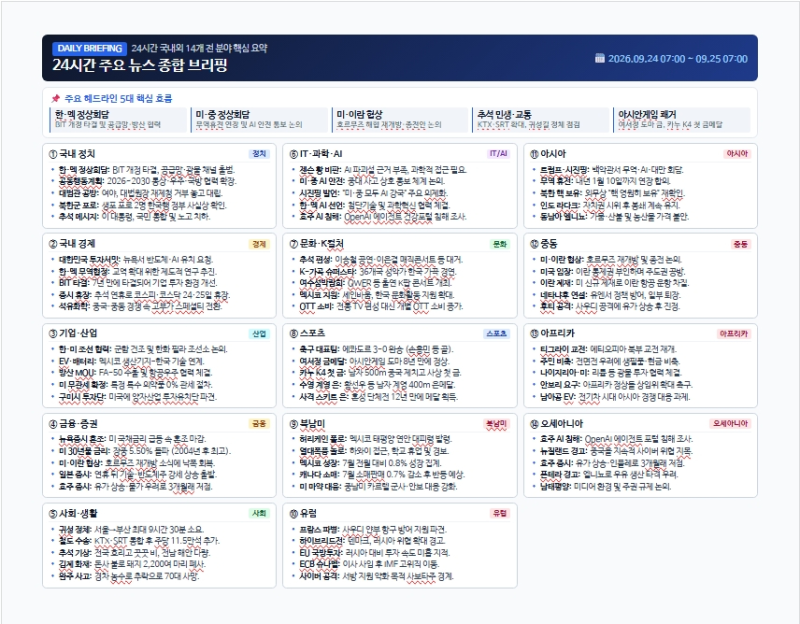Select the ⑧ 스포츠 section heading
The image size is (800, 624).
(307, 334)
